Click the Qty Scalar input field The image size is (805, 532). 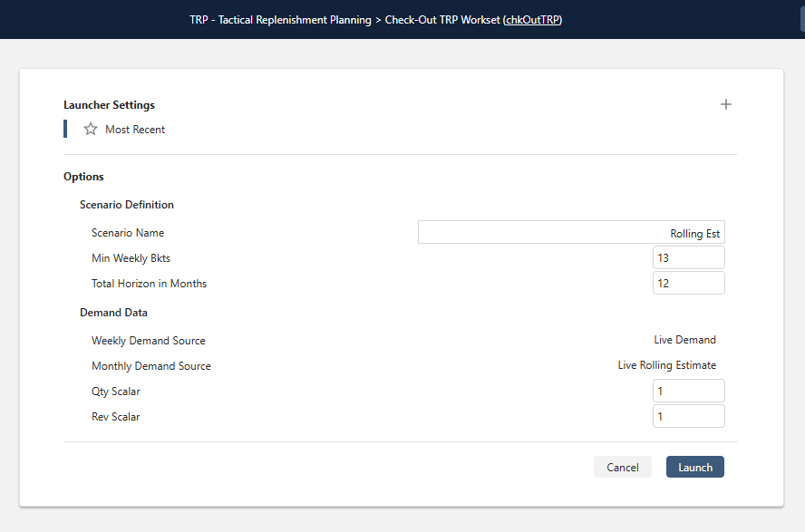coord(688,390)
